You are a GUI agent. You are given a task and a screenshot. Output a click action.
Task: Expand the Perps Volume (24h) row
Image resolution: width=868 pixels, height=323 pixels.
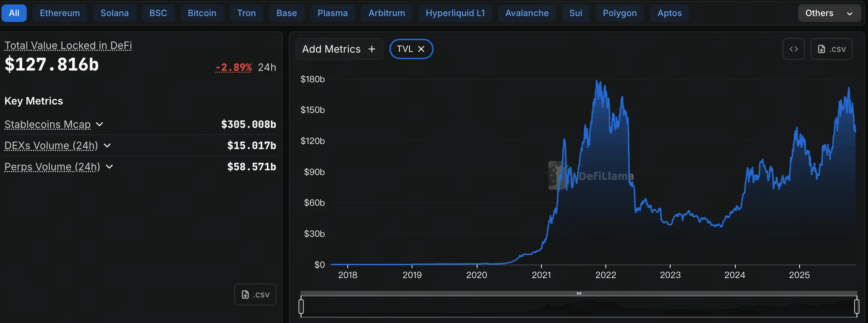coord(109,167)
